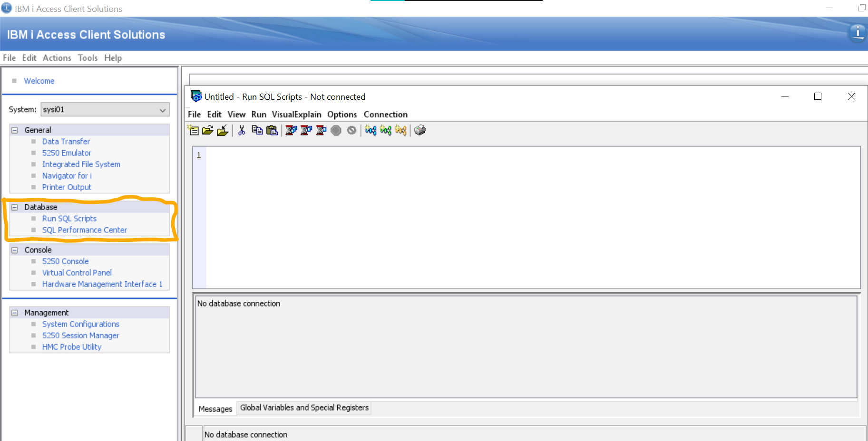
Task: Click the Run All hourglass icon
Action: pos(291,130)
